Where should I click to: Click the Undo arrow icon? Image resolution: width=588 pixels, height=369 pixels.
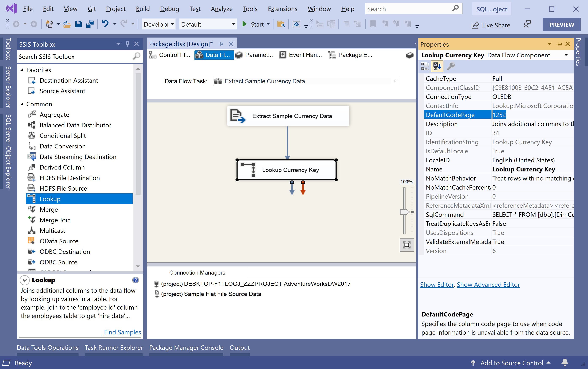[x=105, y=24]
